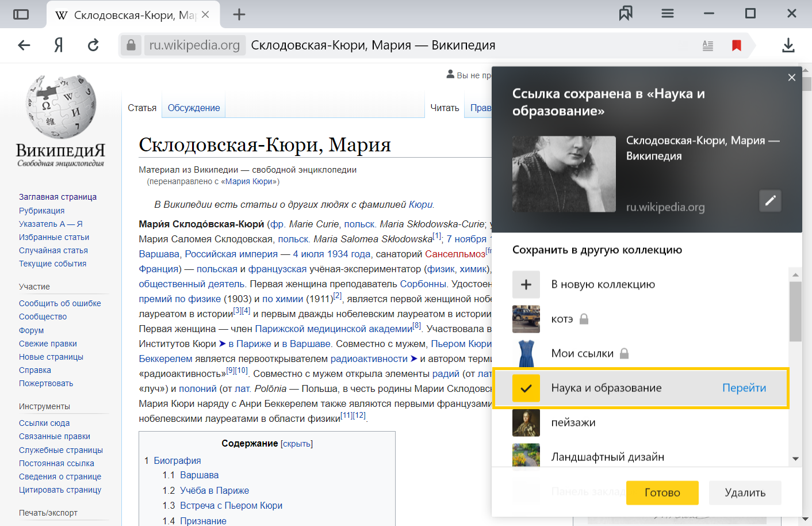Edit the saved bookmark with pencil icon
Viewport: 812px width, 526px height.
(x=770, y=200)
